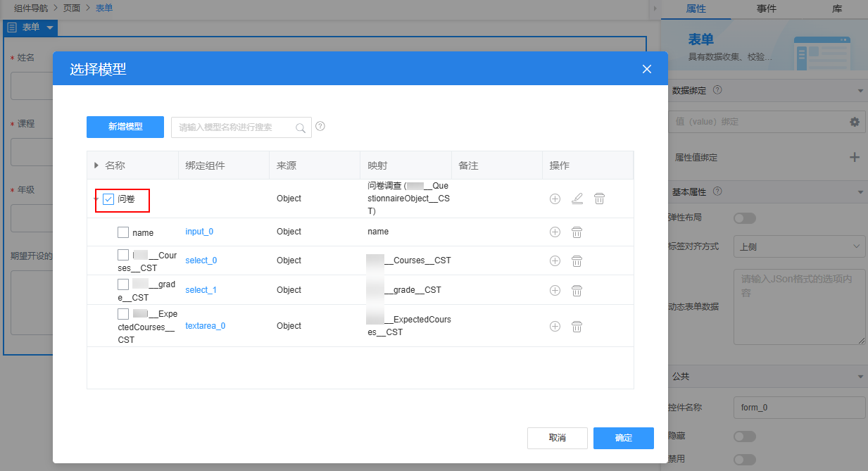Close the 选择模型 dialog
The height and width of the screenshot is (471, 868).
(647, 69)
